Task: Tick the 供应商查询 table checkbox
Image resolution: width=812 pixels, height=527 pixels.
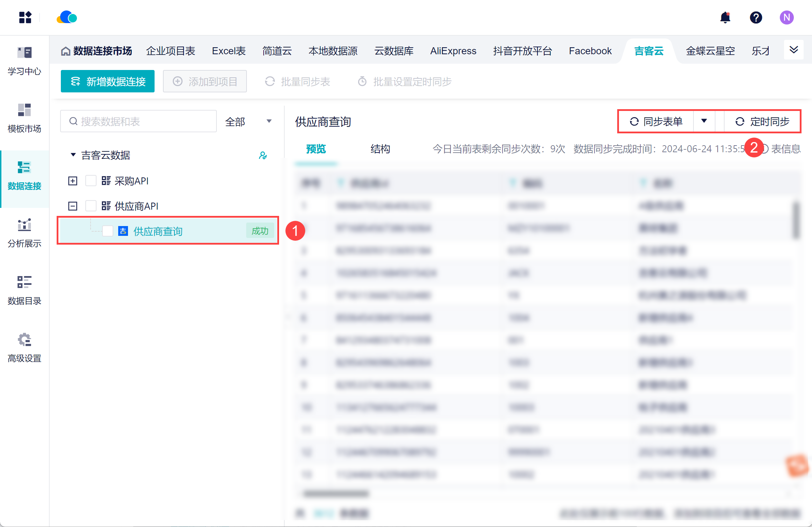Action: 108,231
